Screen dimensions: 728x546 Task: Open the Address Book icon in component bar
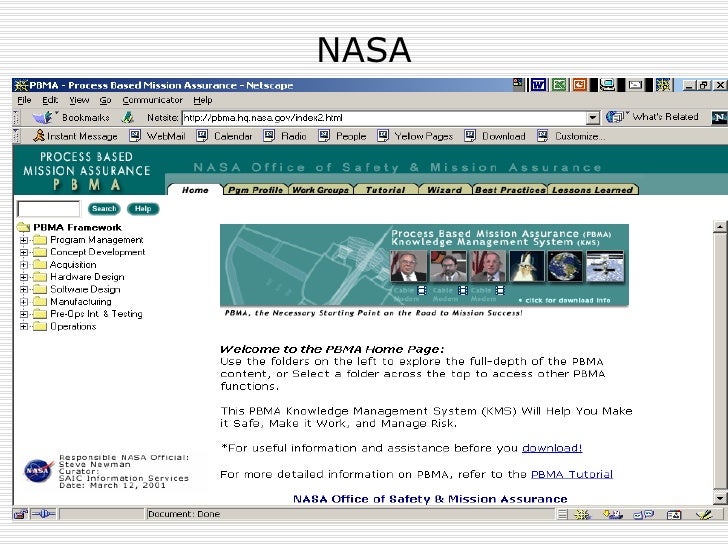pos(674,514)
